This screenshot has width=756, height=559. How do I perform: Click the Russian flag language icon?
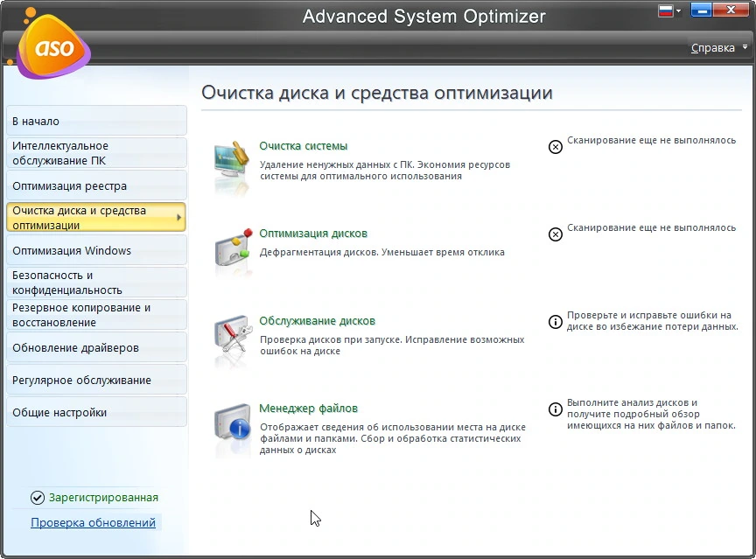666,10
